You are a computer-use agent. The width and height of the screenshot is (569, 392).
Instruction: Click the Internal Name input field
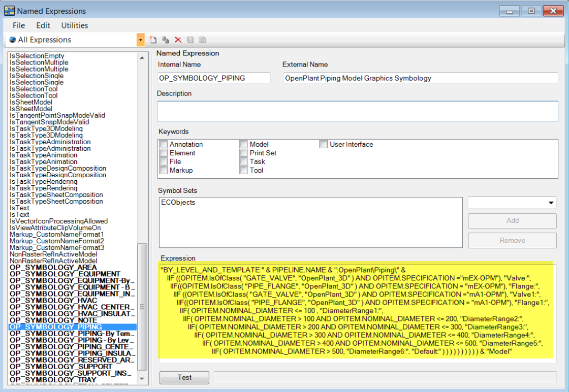[214, 78]
